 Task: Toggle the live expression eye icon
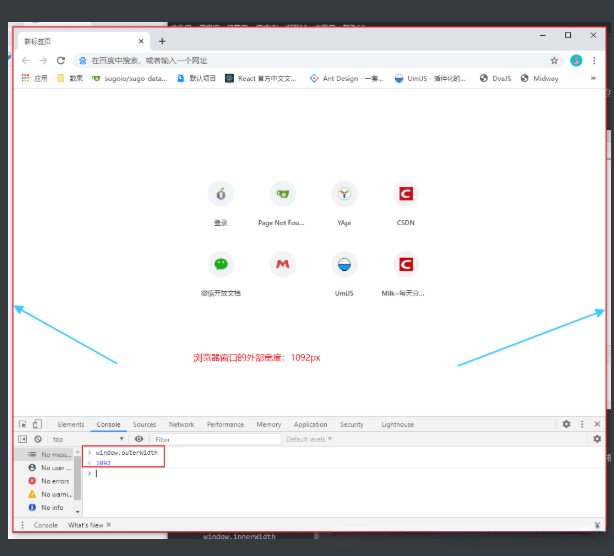pyautogui.click(x=139, y=439)
